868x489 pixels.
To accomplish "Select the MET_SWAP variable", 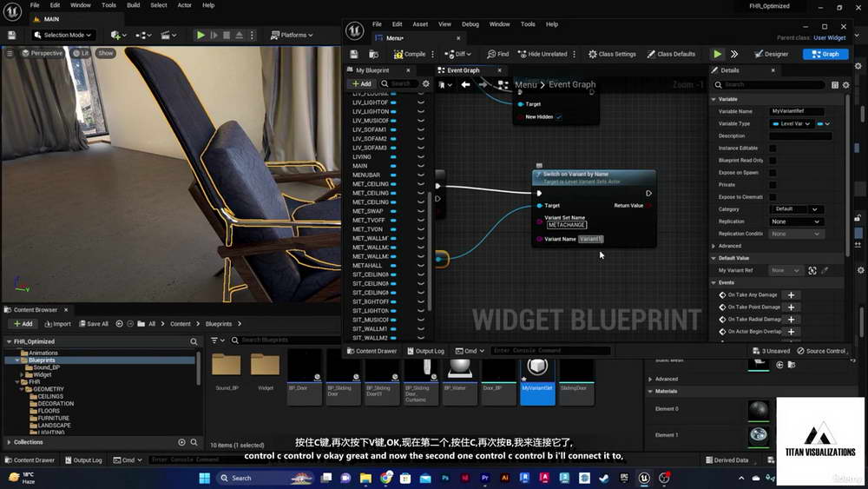I will point(367,211).
